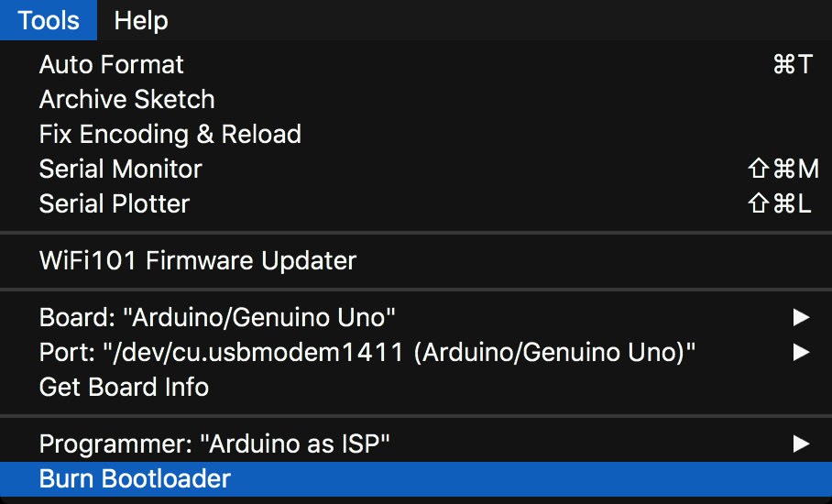The width and height of the screenshot is (832, 504).
Task: Click the ⌘T shortcut beside Auto Format
Action: pyautogui.click(x=793, y=64)
